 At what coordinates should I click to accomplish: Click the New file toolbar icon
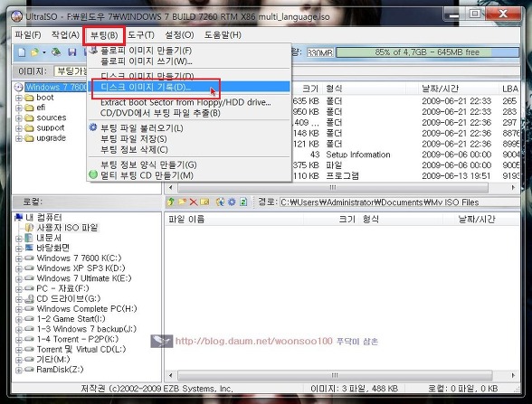click(22, 52)
